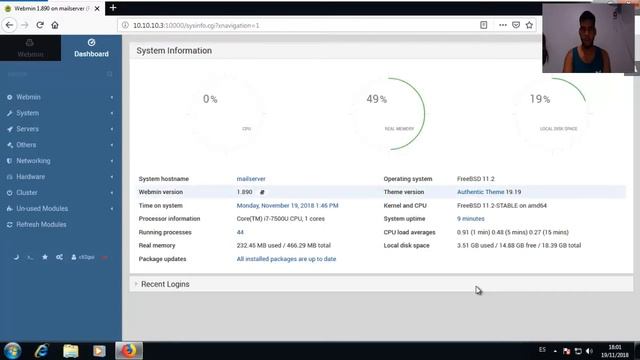Open the command shell terminal icon

tap(30, 258)
